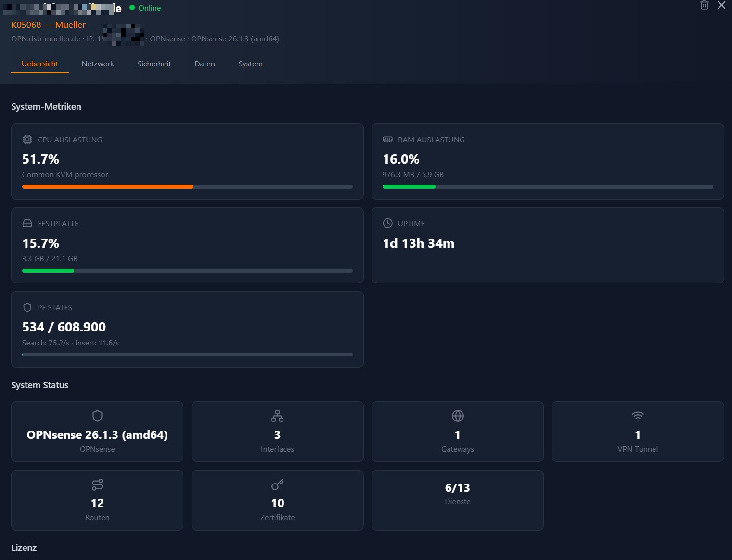Image resolution: width=732 pixels, height=560 pixels.
Task: Open the 10 Zertifikate card
Action: tap(277, 500)
